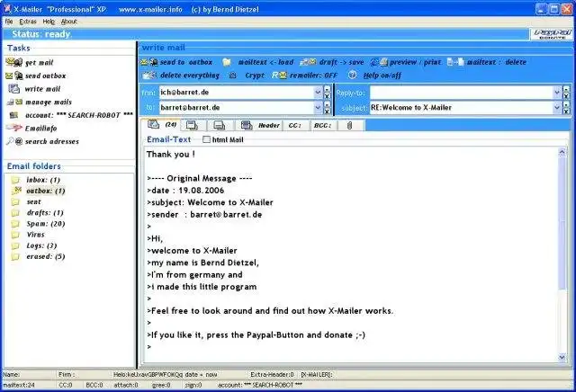Click the Status: ready banner text
This screenshot has height=392, width=576.
coord(41,34)
